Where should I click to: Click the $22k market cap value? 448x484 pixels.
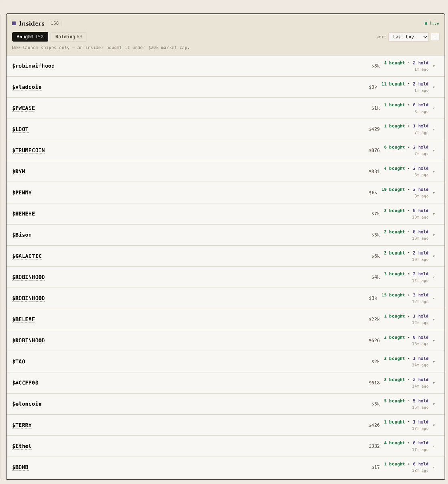coord(374,319)
